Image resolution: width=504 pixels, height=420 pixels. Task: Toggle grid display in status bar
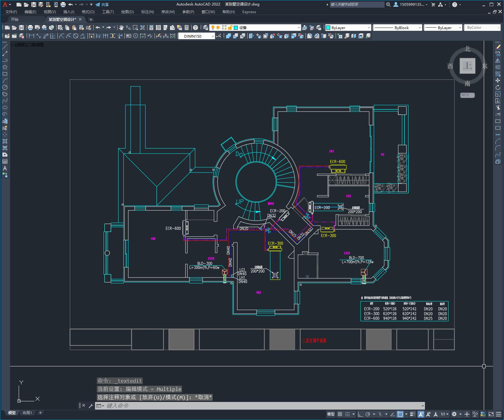point(340,414)
